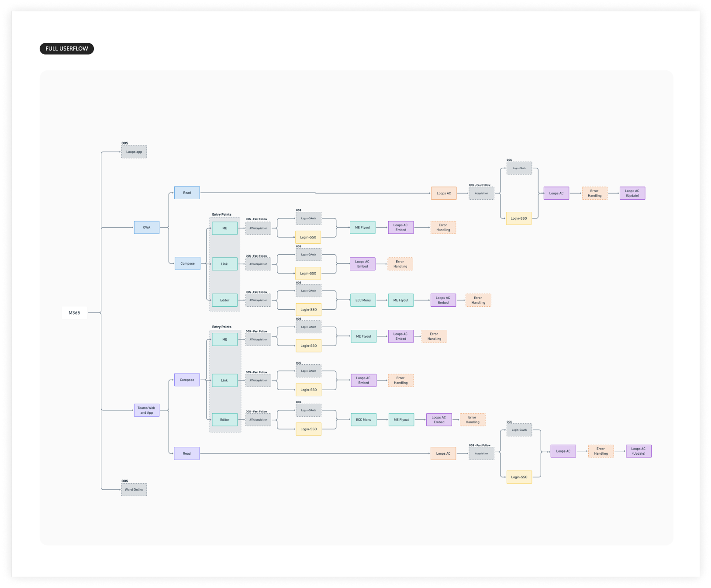The height and width of the screenshot is (588, 711).
Task: Click the Editor entry point under Teams
Action: pyautogui.click(x=224, y=419)
